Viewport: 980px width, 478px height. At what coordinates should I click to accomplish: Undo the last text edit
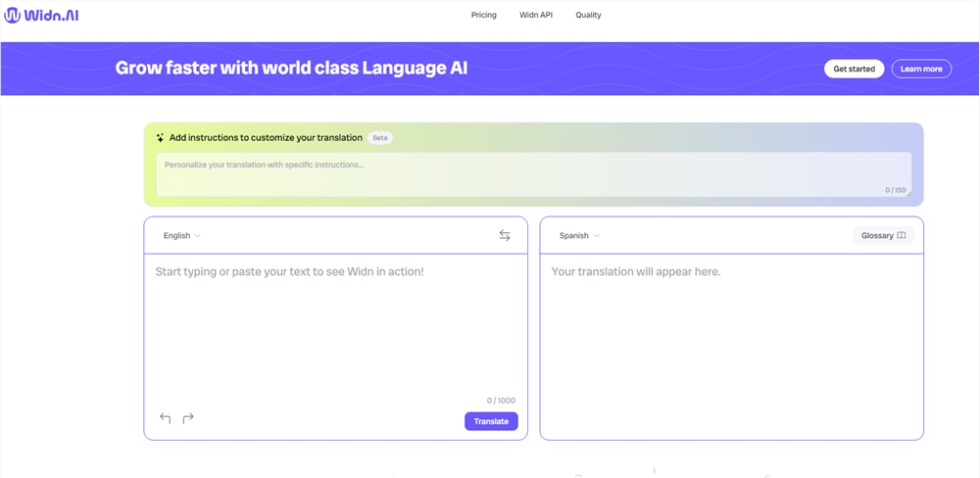point(165,418)
